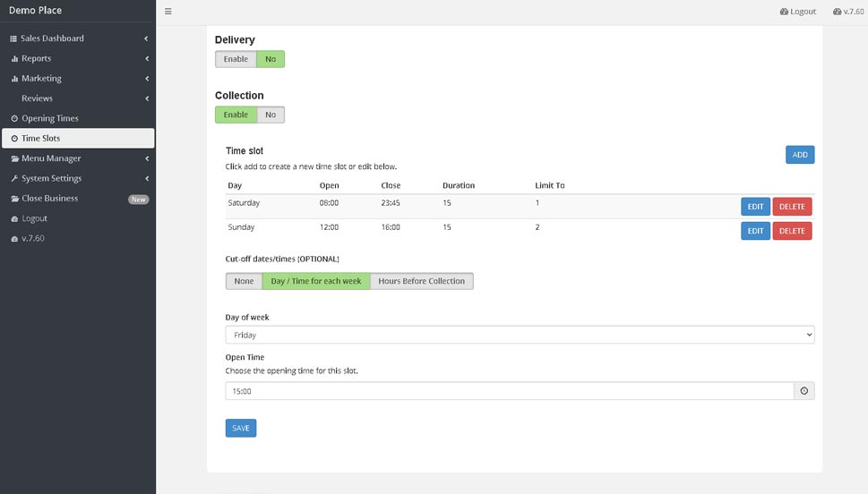868x494 pixels.
Task: Click the Opening Times clock icon
Action: 14,118
